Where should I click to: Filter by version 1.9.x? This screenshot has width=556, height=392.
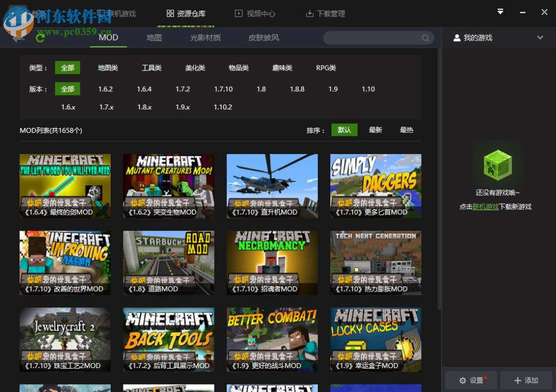click(x=182, y=107)
